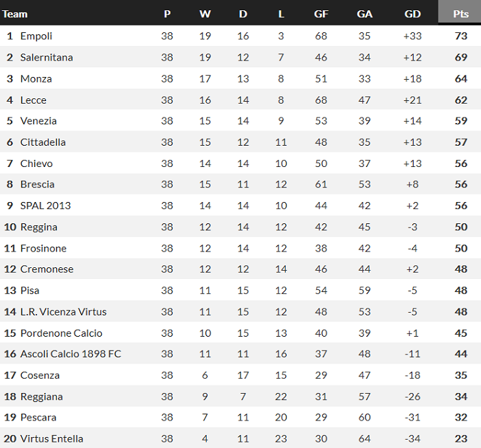The width and height of the screenshot is (481, 448).
Task: Open Ascoli Calcio 1898 FC link
Action: pos(71,354)
